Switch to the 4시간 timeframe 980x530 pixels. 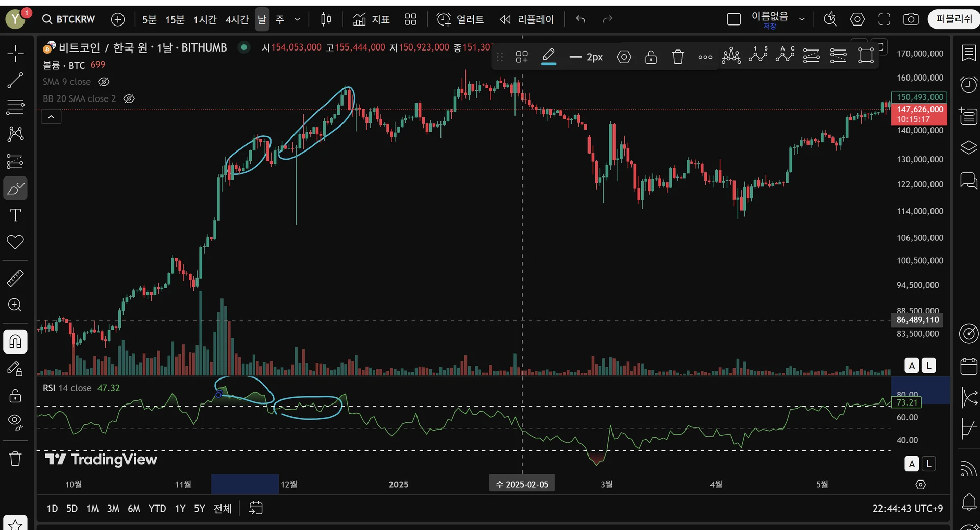[x=237, y=19]
